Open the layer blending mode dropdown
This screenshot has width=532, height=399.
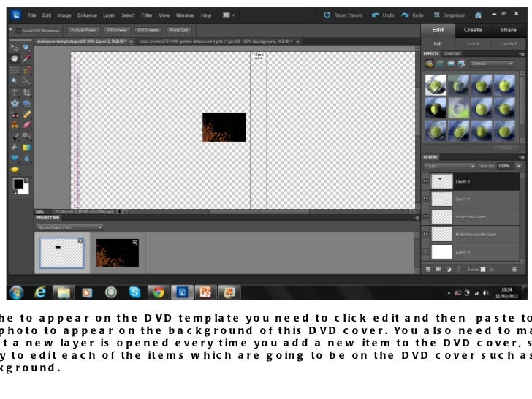point(449,166)
